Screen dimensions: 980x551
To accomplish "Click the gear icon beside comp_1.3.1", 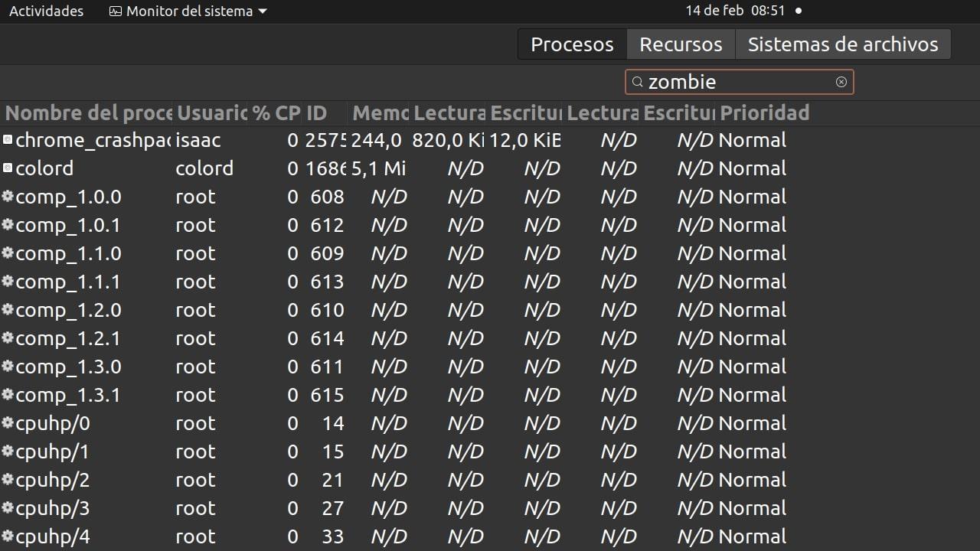I will (8, 395).
